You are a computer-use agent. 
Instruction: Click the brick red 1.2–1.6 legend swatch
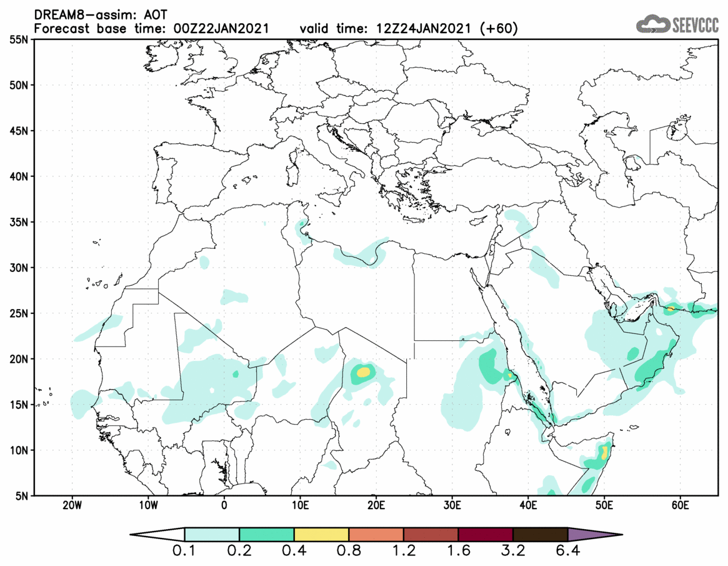431,534
